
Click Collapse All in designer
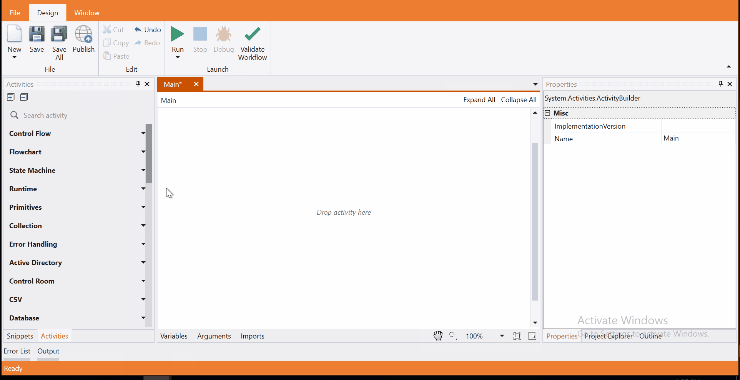click(518, 100)
